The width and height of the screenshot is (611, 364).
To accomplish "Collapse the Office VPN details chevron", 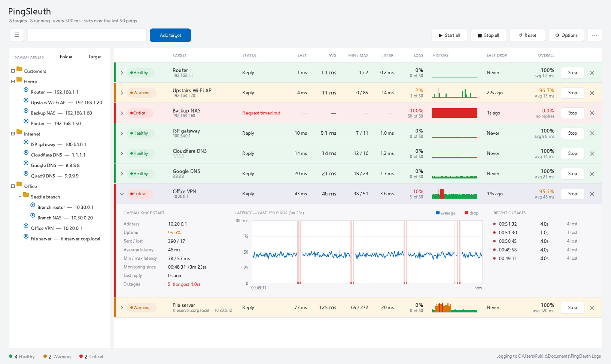I will click(x=122, y=194).
